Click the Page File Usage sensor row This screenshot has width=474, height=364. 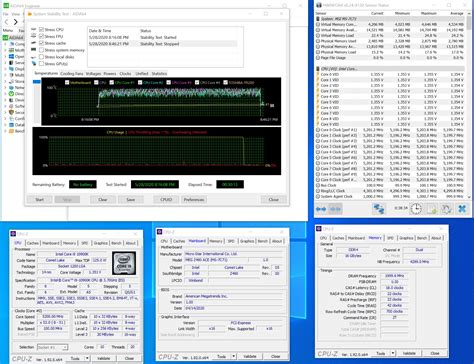tap(390, 58)
